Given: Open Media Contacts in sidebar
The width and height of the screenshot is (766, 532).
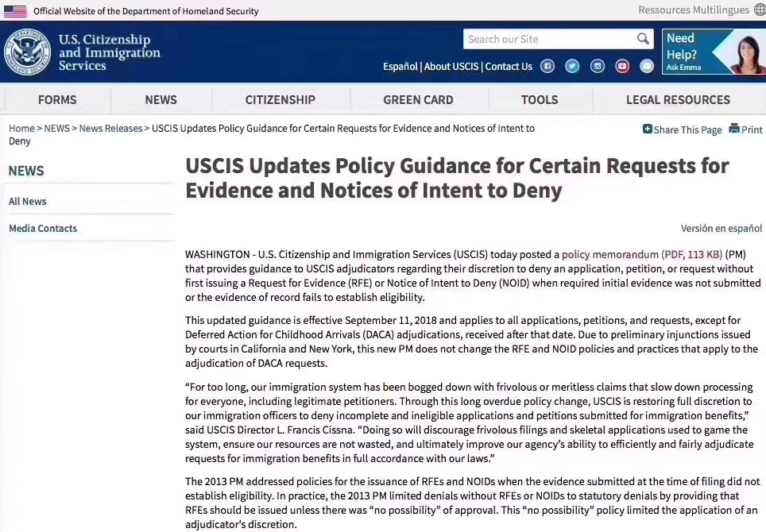Looking at the screenshot, I should point(43,228).
